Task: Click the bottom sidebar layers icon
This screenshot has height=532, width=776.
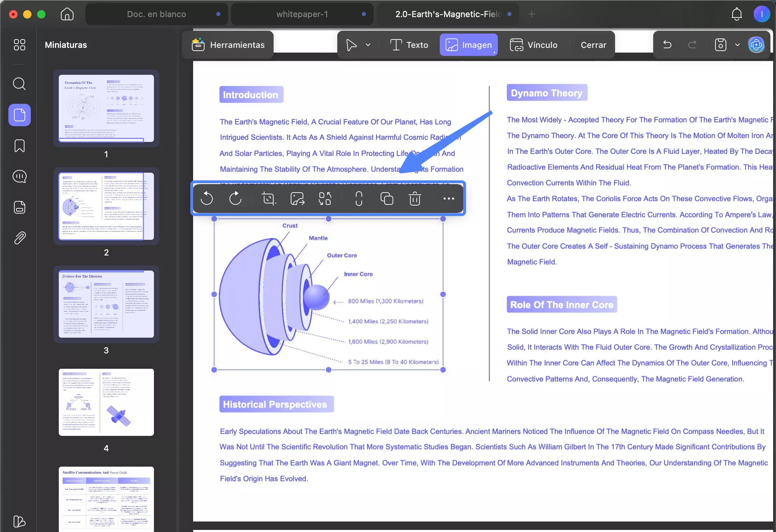Action: [20, 521]
